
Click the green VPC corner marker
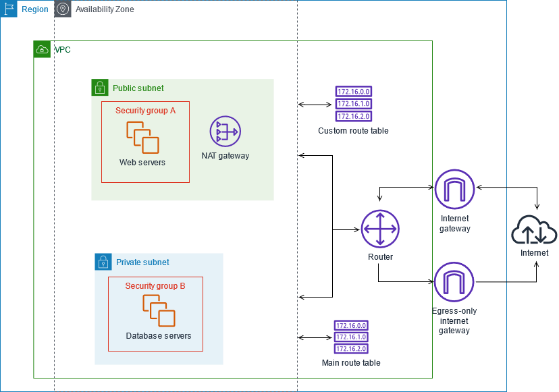pyautogui.click(x=42, y=49)
